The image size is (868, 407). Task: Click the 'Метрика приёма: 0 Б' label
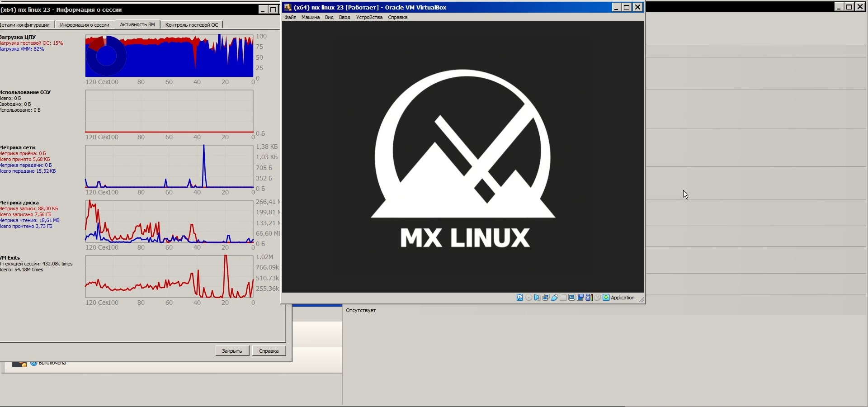point(23,153)
